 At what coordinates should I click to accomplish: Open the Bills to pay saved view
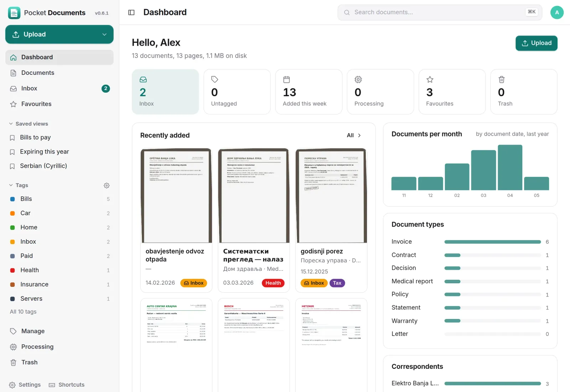click(x=59, y=138)
